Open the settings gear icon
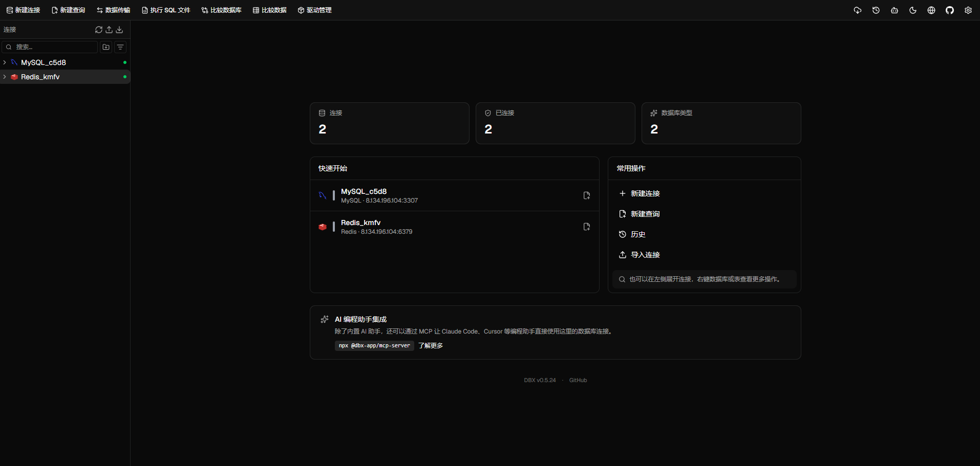Image resolution: width=980 pixels, height=466 pixels. (x=968, y=10)
